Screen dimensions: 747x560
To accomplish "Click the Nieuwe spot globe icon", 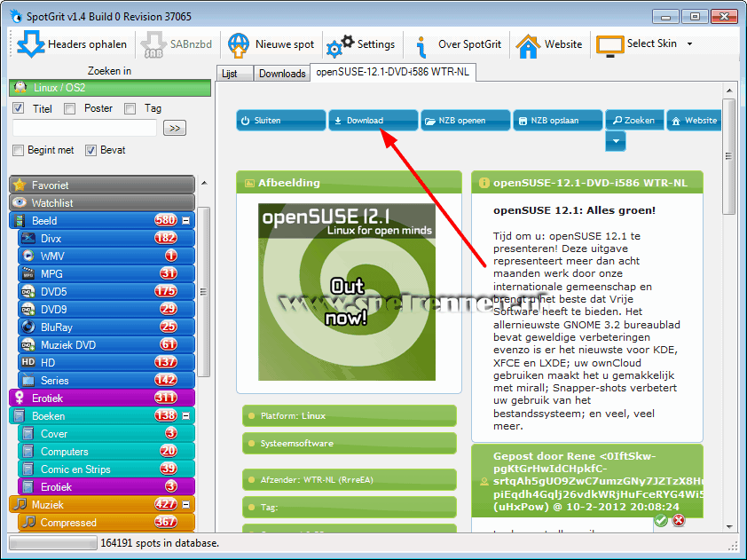I will tap(239, 44).
